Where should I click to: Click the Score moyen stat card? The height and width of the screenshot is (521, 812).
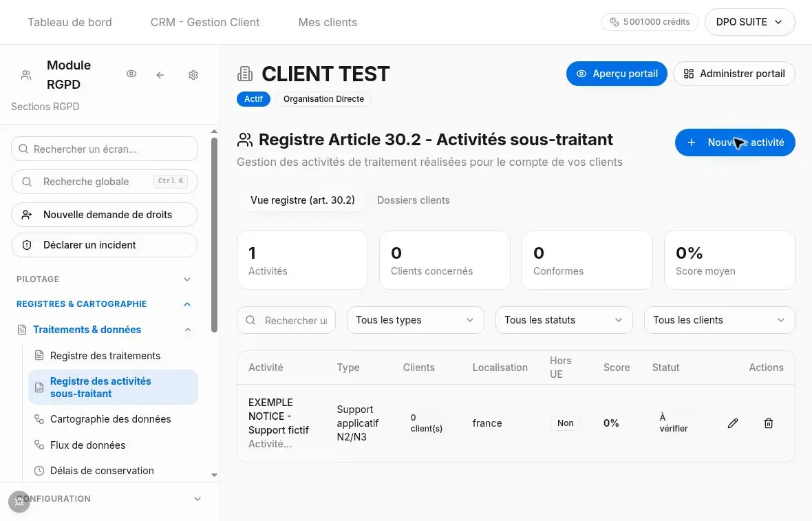click(x=729, y=260)
